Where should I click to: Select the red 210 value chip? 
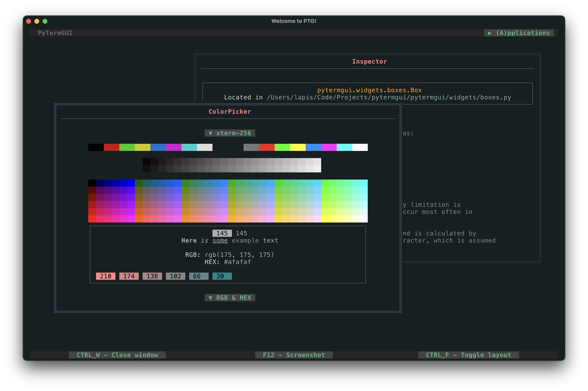pyautogui.click(x=105, y=276)
